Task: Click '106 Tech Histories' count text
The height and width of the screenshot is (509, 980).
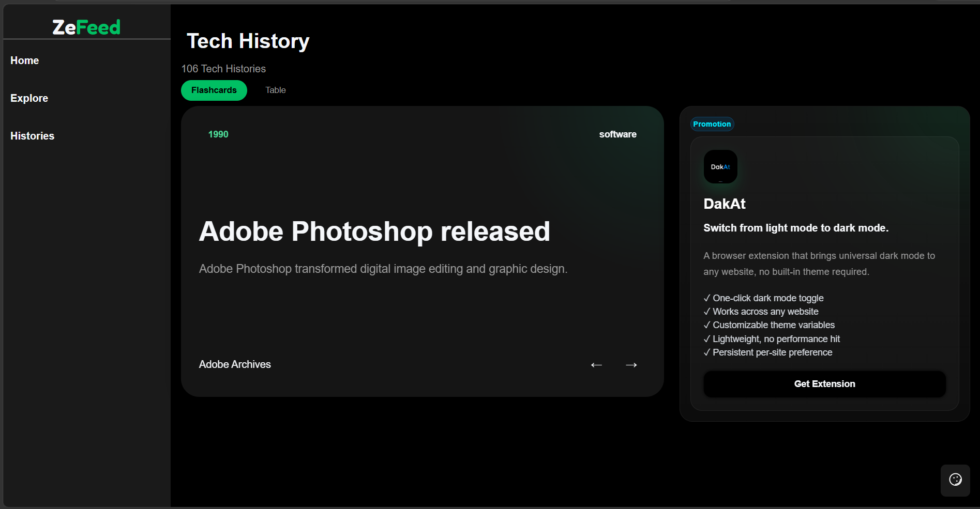Action: click(223, 69)
